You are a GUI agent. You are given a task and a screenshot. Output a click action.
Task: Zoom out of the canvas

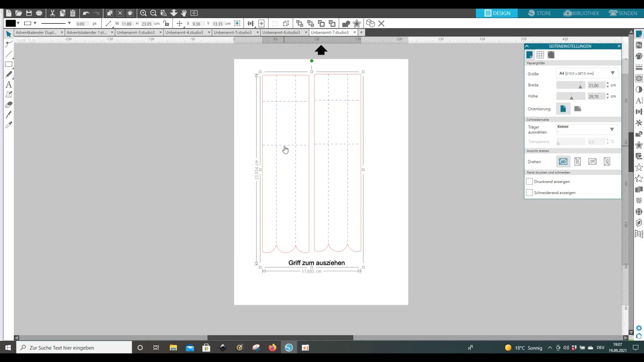coord(153,13)
